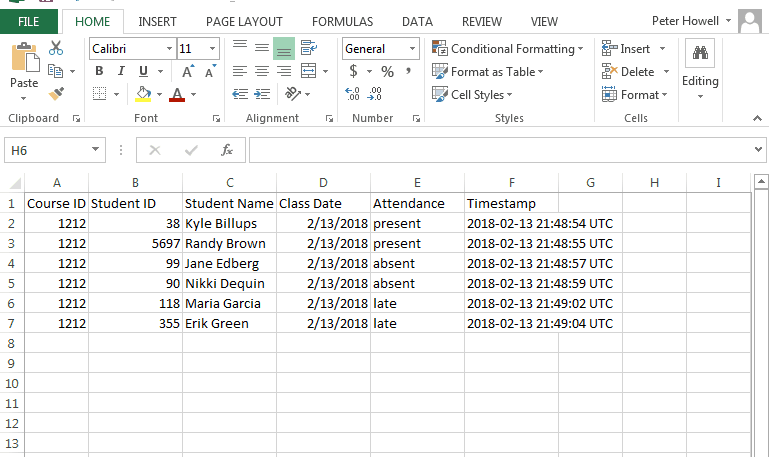
Task: Click the Name Box showing H6
Action: coord(47,150)
